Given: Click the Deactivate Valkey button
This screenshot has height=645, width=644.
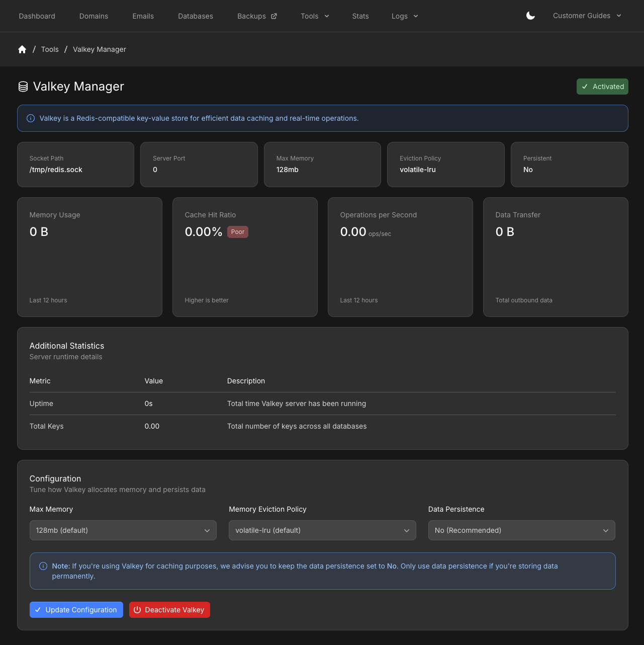Looking at the screenshot, I should pos(169,610).
